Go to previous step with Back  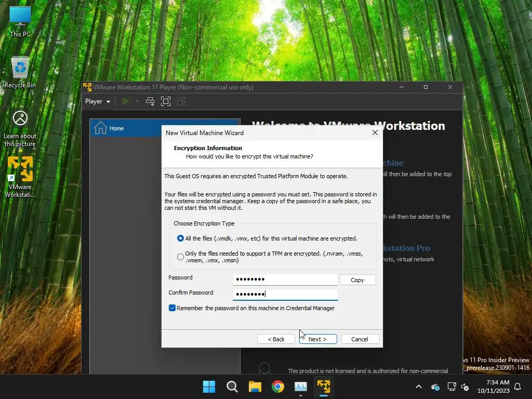pos(276,339)
